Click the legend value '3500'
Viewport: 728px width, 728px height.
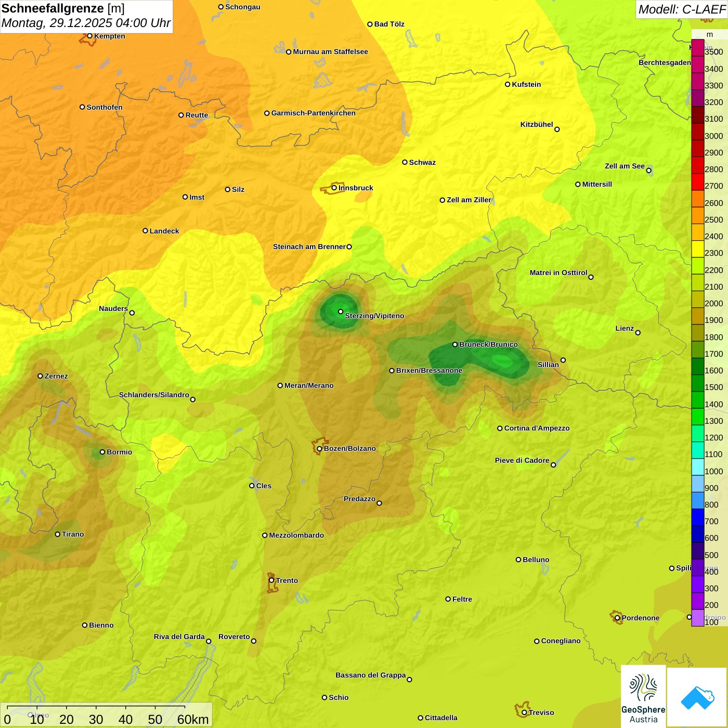pyautogui.click(x=713, y=52)
